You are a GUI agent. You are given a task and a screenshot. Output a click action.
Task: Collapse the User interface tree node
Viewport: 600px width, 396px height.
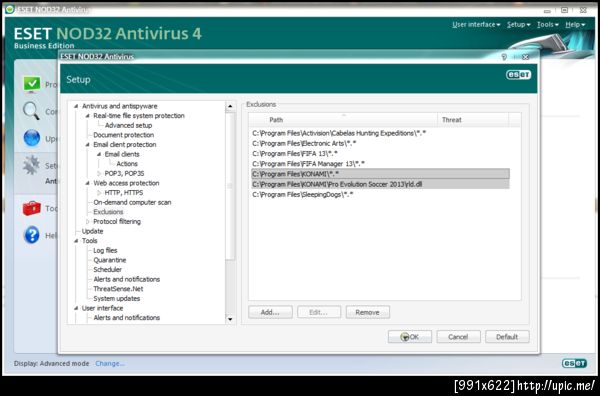click(76, 308)
